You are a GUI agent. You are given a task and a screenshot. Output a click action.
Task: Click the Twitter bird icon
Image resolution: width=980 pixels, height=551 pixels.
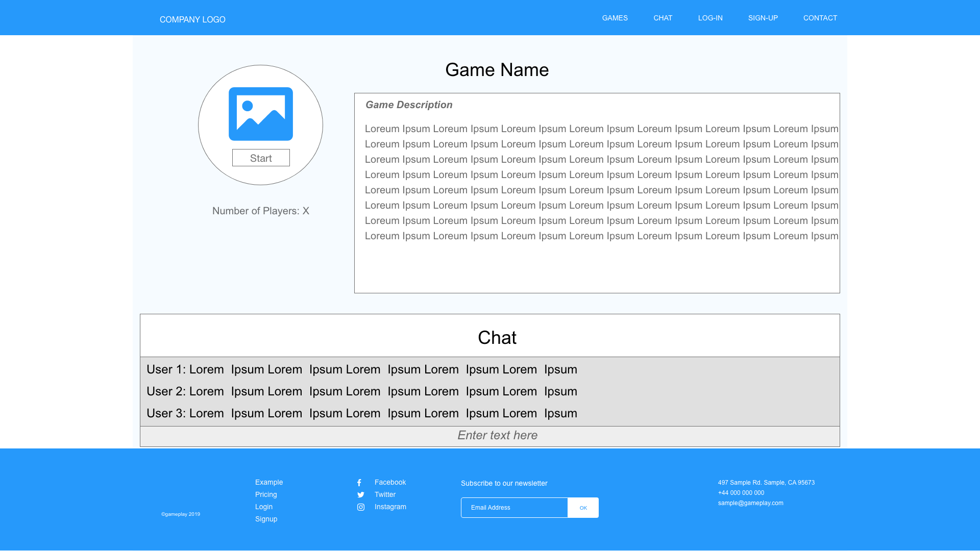point(360,495)
